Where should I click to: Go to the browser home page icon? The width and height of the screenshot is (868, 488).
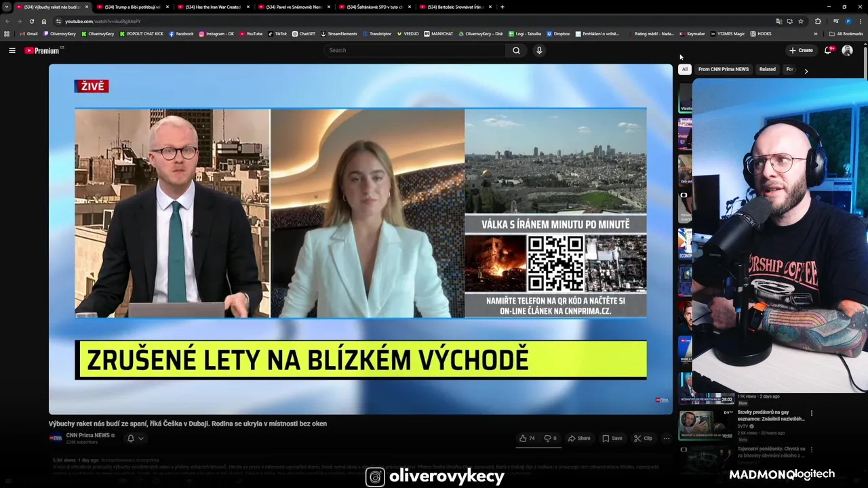44,21
